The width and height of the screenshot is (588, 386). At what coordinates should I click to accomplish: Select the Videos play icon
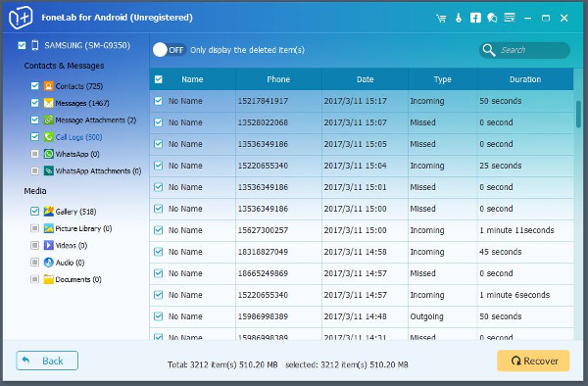48,245
